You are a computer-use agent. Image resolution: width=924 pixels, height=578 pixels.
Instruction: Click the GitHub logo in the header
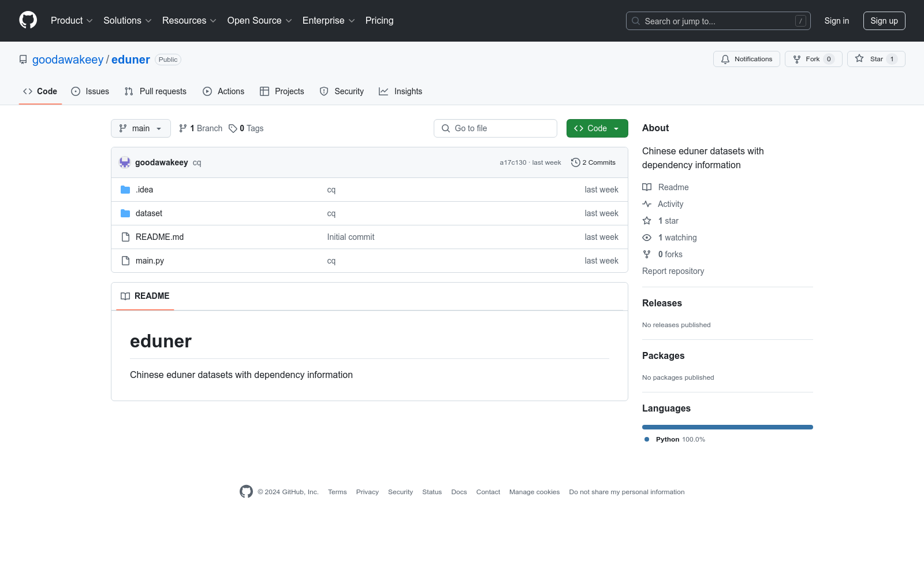point(28,20)
